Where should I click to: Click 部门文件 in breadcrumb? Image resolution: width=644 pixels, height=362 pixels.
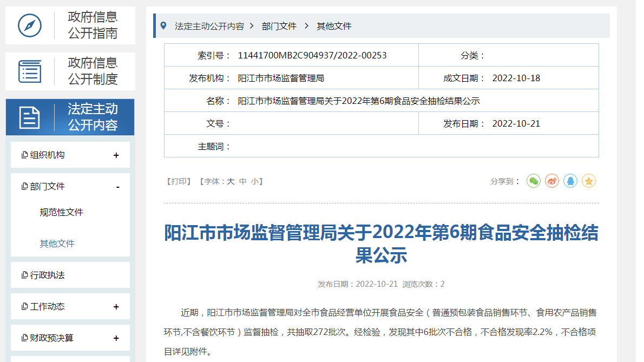pyautogui.click(x=279, y=26)
